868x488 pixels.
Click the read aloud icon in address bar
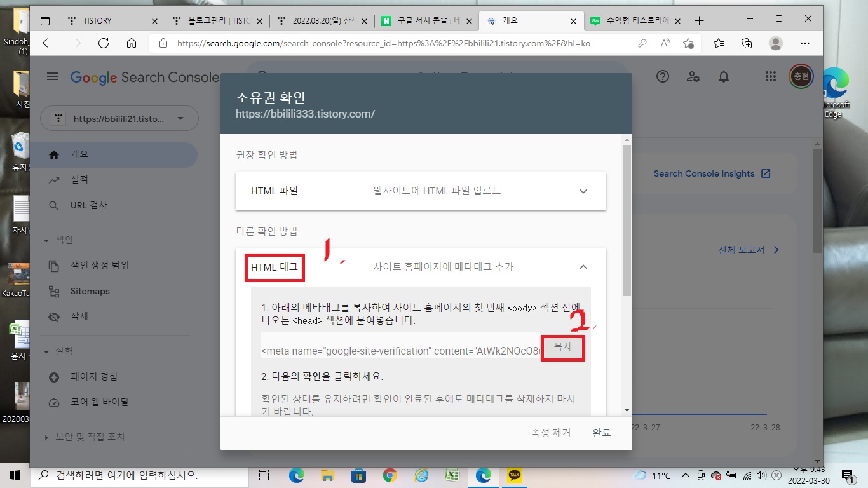pyautogui.click(x=665, y=43)
